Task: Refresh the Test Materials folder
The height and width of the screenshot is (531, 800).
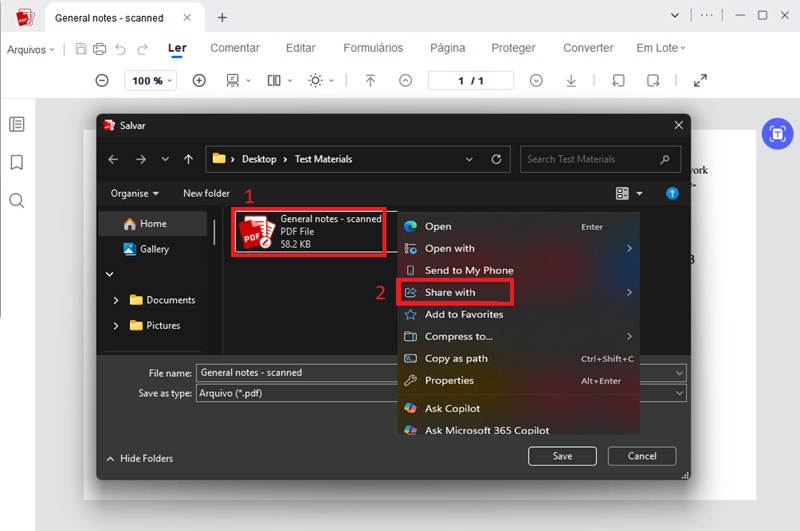Action: click(496, 159)
